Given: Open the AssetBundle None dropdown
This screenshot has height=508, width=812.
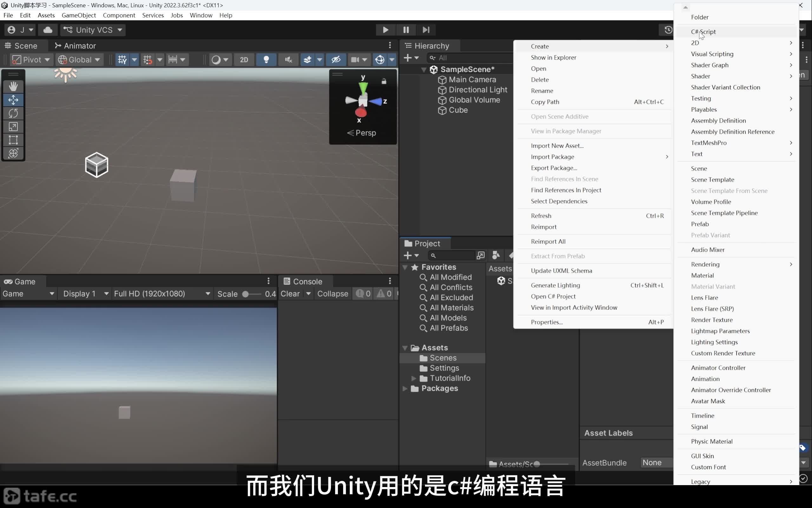Looking at the screenshot, I should (656, 463).
